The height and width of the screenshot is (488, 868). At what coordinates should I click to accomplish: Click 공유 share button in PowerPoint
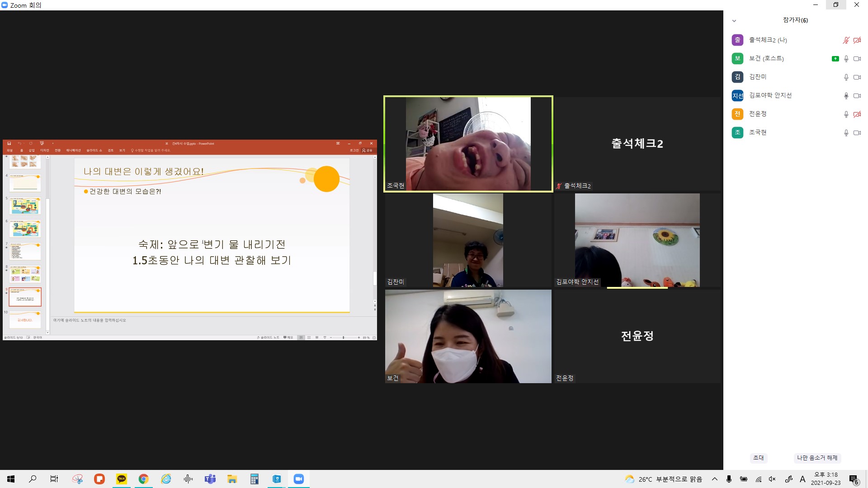tap(367, 150)
